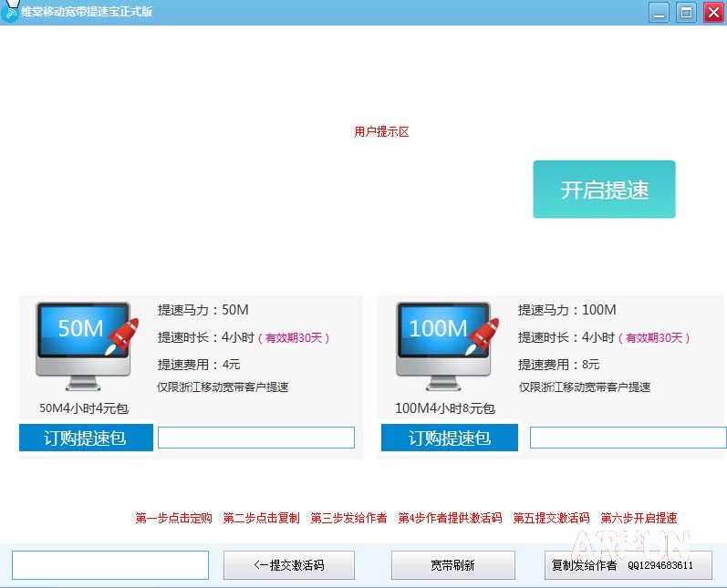Image resolution: width=727 pixels, height=588 pixels.
Task: Close the 提速宝 application window
Action: pos(712,12)
